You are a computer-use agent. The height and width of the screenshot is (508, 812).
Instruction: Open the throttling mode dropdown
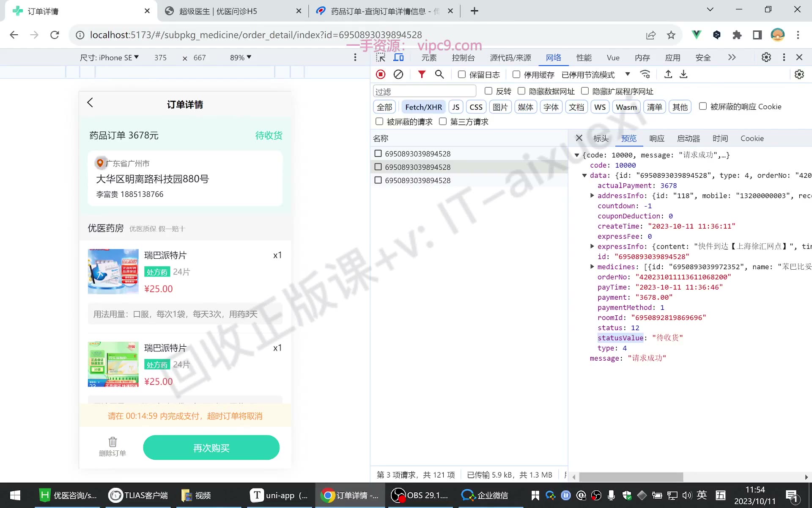click(x=596, y=75)
